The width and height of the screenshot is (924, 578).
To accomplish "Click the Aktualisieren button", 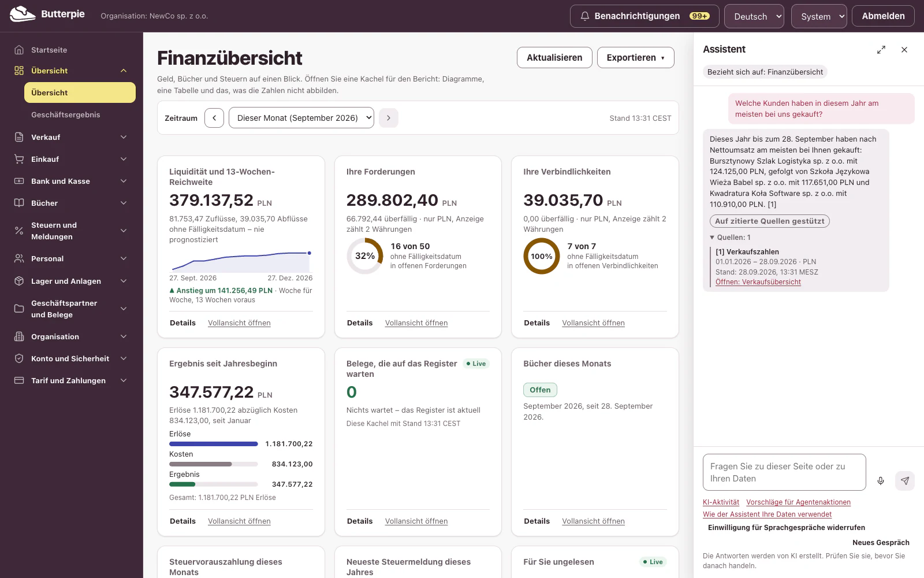I will 554,58.
